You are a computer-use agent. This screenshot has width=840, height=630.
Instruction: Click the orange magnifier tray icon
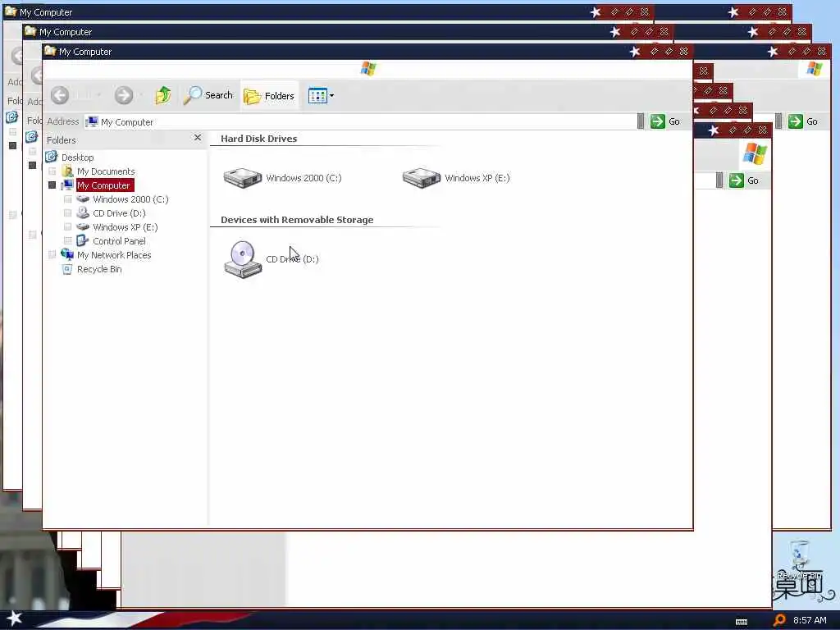click(x=779, y=620)
